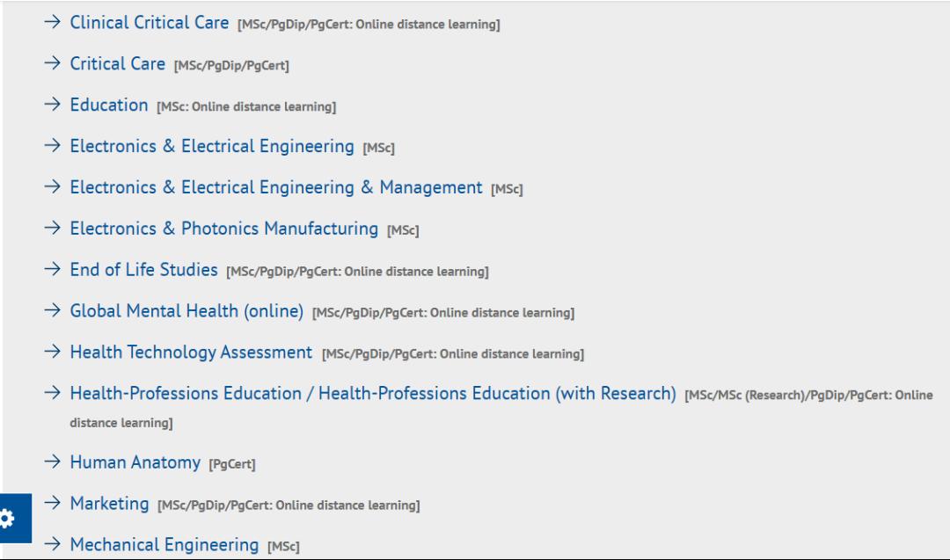Image resolution: width=950 pixels, height=560 pixels.
Task: Click the arrow icon beside Critical Care
Action: click(x=54, y=64)
